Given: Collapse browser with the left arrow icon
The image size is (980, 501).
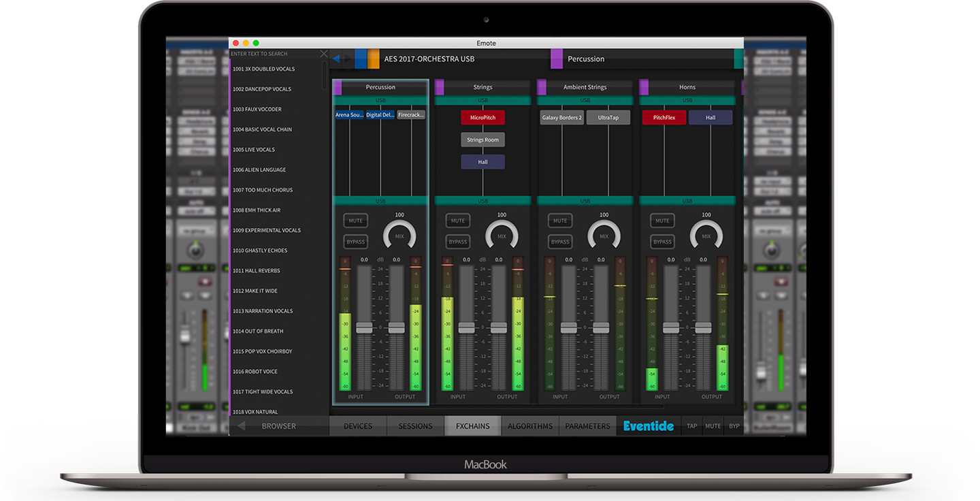Looking at the screenshot, I should 241,426.
